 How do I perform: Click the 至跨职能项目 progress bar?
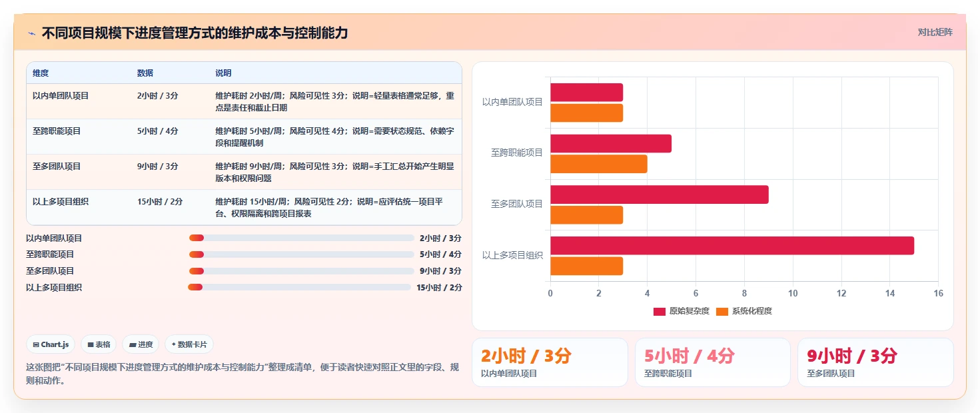tap(302, 254)
